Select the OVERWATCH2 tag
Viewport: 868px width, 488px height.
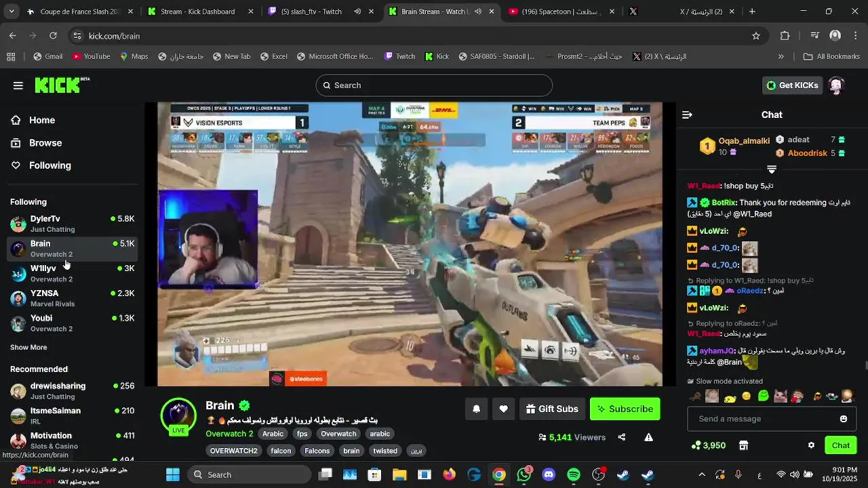(x=234, y=451)
